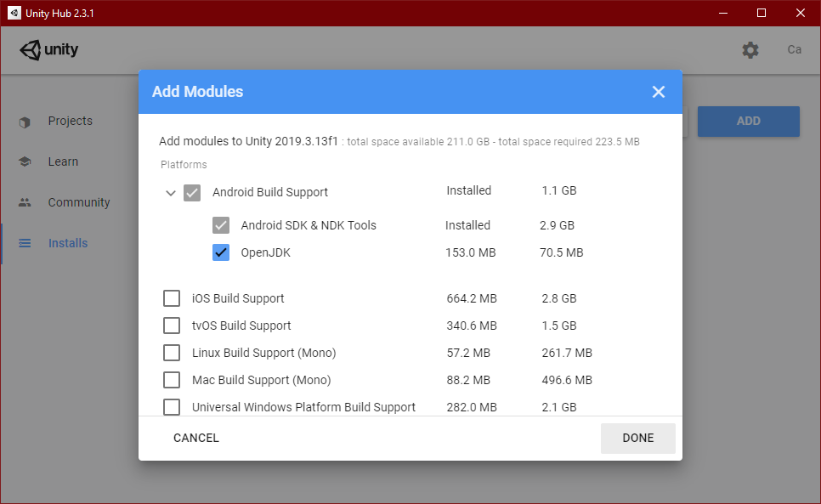Go to the Projects sidebar tab

coord(70,122)
